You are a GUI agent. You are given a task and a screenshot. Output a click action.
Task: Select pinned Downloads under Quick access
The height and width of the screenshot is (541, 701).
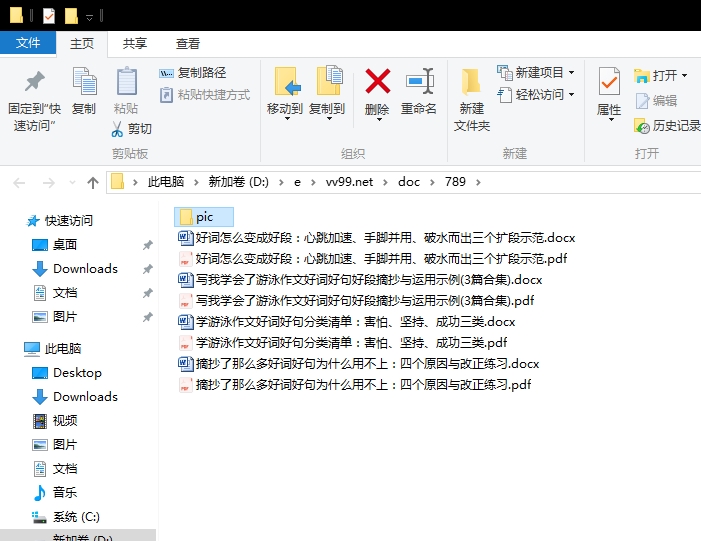pos(75,269)
